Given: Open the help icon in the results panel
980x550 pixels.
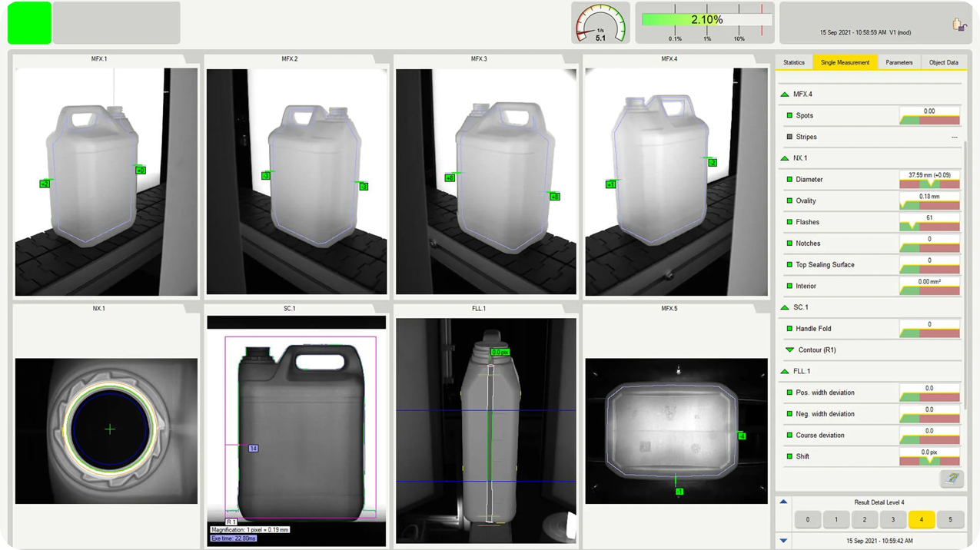Looking at the screenshot, I should click(x=952, y=479).
